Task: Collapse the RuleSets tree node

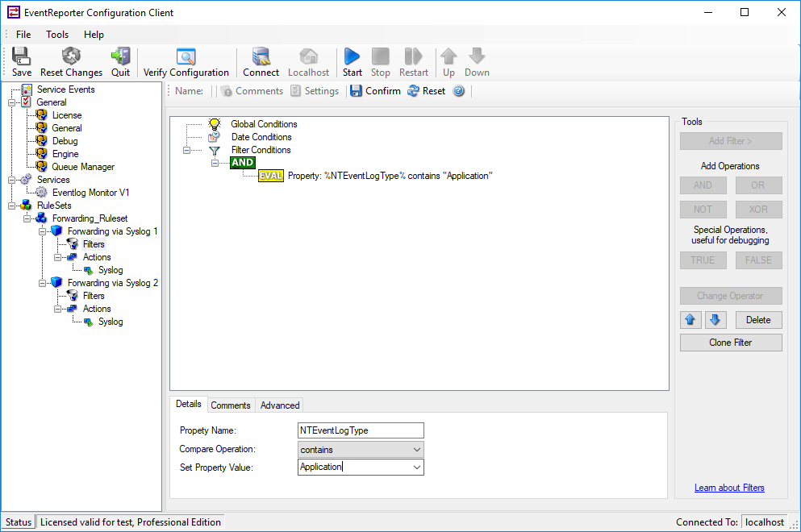Action: tap(12, 206)
